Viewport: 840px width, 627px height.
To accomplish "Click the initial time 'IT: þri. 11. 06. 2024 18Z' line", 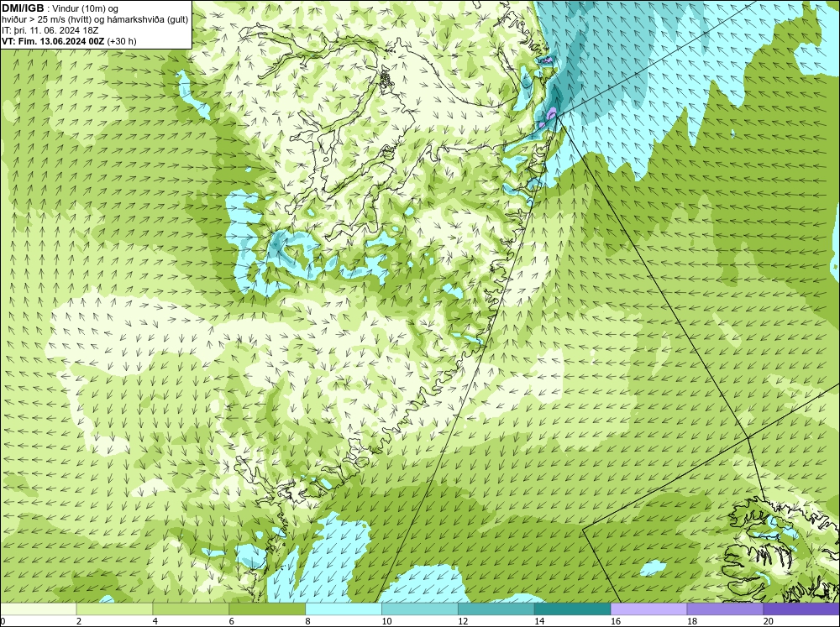I will (50, 30).
